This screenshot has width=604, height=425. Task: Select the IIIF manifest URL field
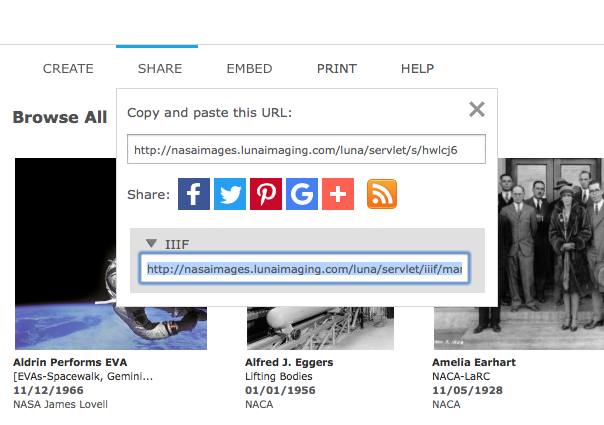click(304, 269)
